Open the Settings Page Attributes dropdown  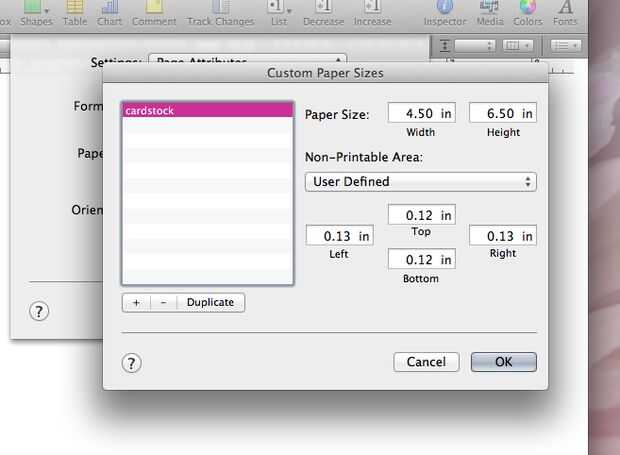248,60
